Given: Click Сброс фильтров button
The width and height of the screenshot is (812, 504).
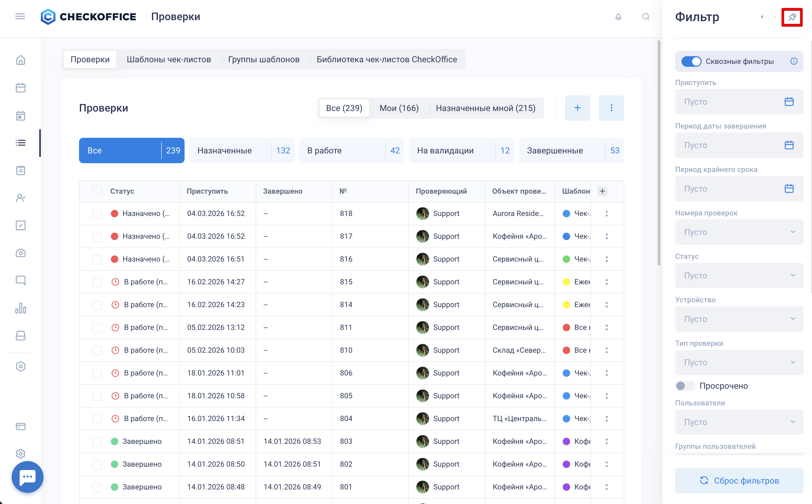Looking at the screenshot, I should 739,480.
